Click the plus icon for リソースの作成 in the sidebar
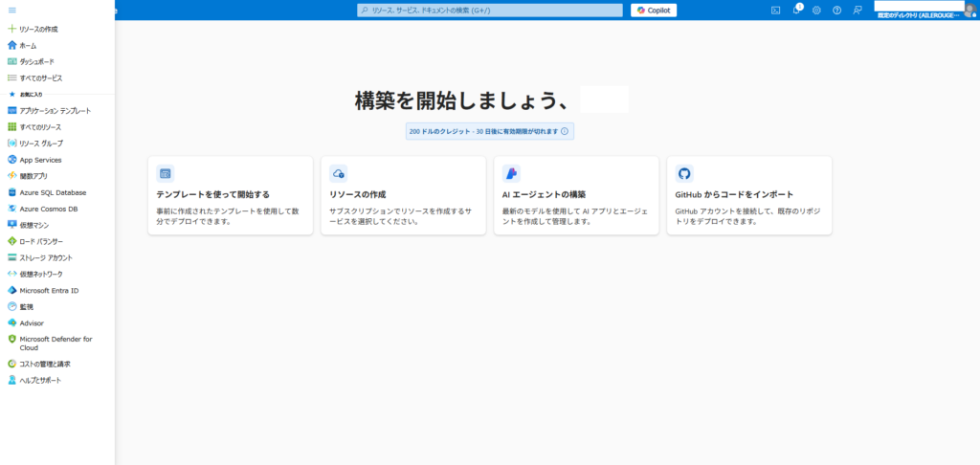 tap(11, 29)
